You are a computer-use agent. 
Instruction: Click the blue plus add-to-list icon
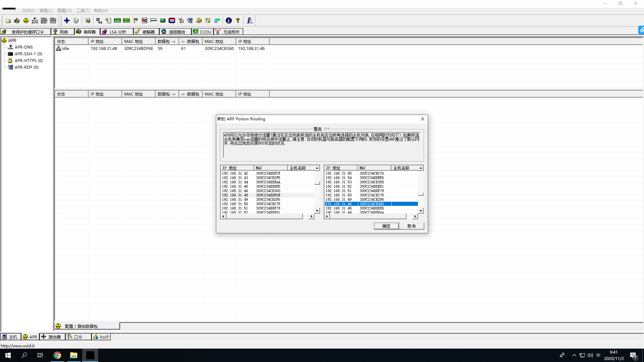tap(67, 21)
